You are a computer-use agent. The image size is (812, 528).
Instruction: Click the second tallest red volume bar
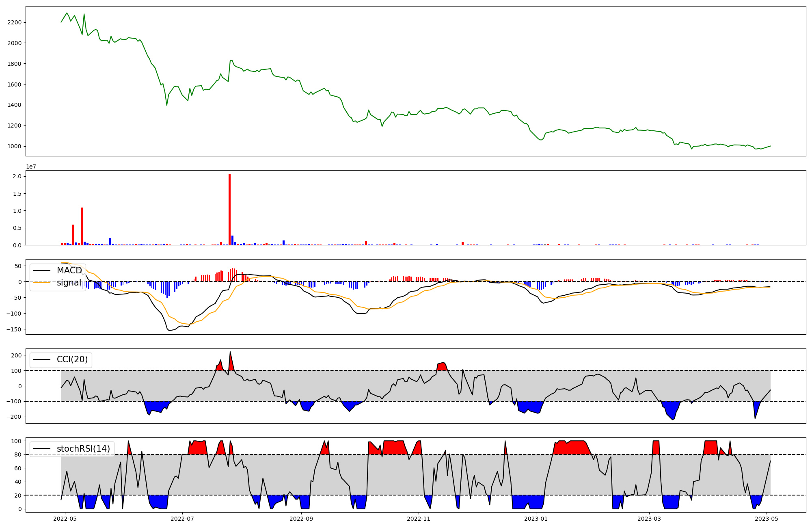[x=82, y=226]
